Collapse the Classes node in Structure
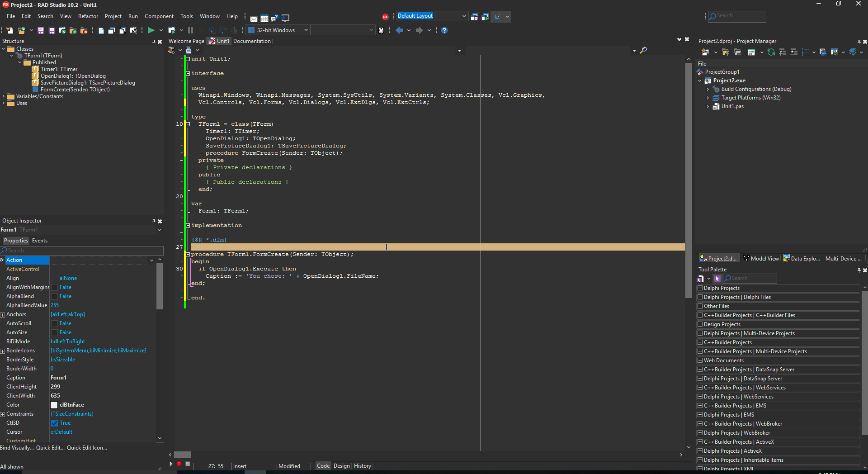 [x=4, y=49]
